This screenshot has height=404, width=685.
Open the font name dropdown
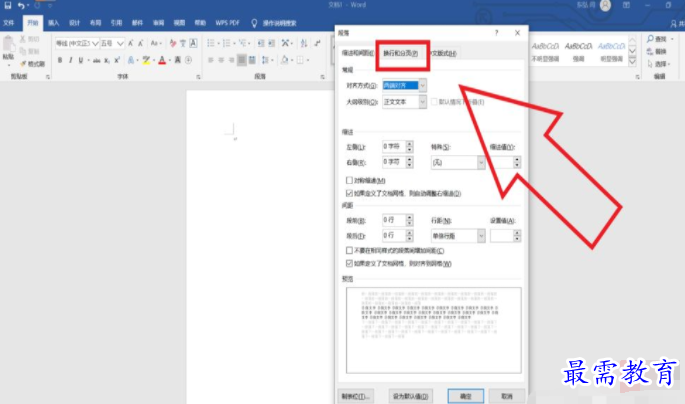pyautogui.click(x=95, y=43)
